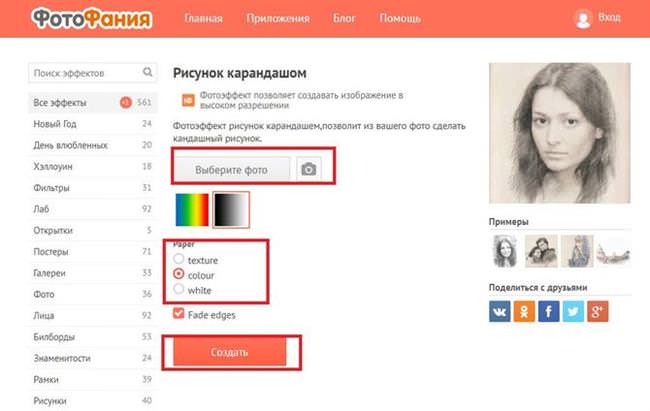Image resolution: width=650 pixels, height=411 pixels.
Task: Open the Блог menu item
Action: pos(344,19)
